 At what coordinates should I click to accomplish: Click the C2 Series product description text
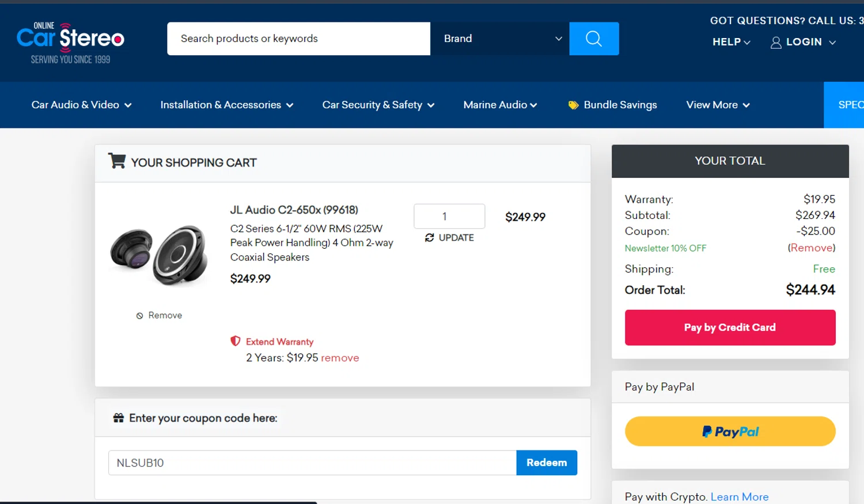(312, 243)
